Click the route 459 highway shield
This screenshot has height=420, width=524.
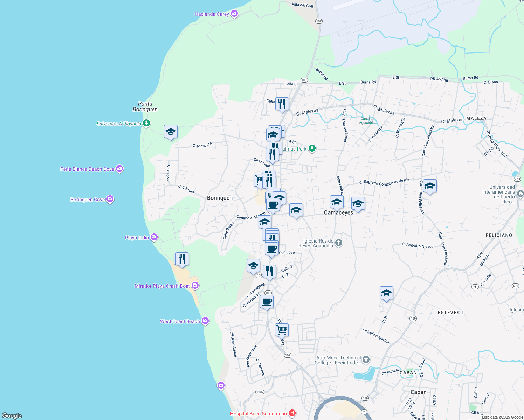[413, 318]
